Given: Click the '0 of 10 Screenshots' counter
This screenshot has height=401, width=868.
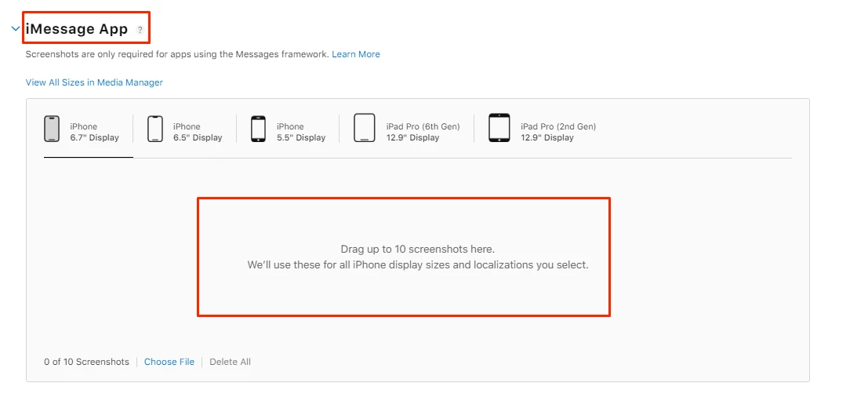Looking at the screenshot, I should tap(86, 362).
